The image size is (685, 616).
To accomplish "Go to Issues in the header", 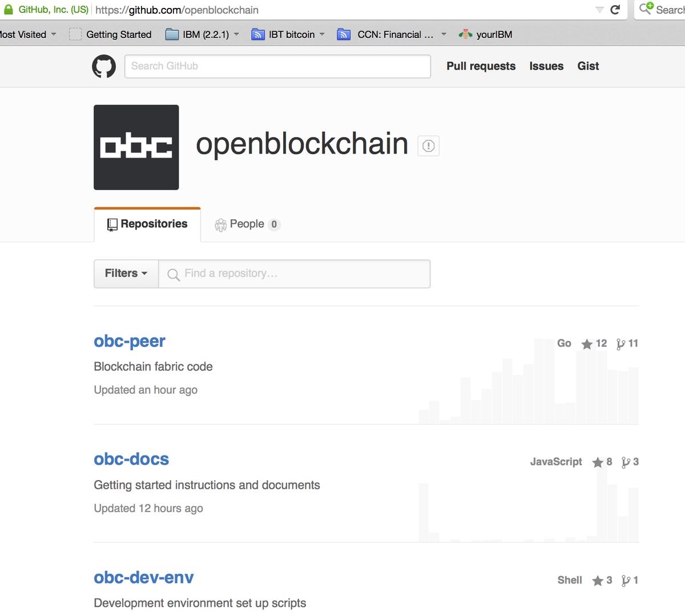I will point(546,66).
